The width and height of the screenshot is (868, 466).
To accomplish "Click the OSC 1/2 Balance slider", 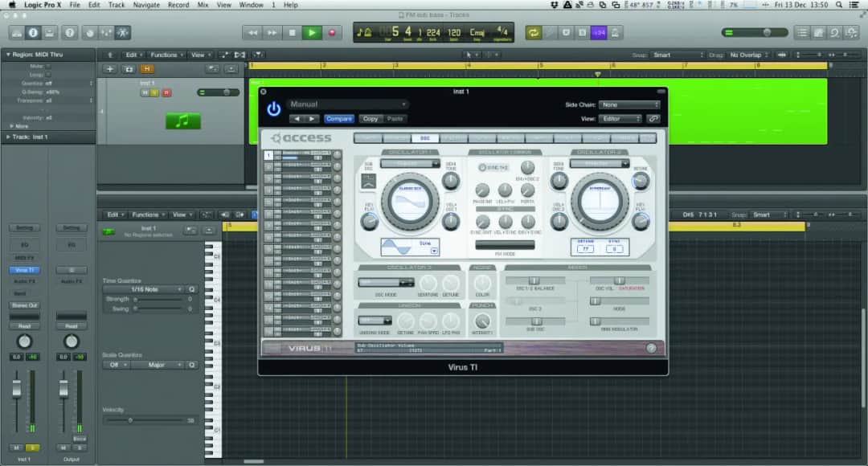I will tap(534, 280).
